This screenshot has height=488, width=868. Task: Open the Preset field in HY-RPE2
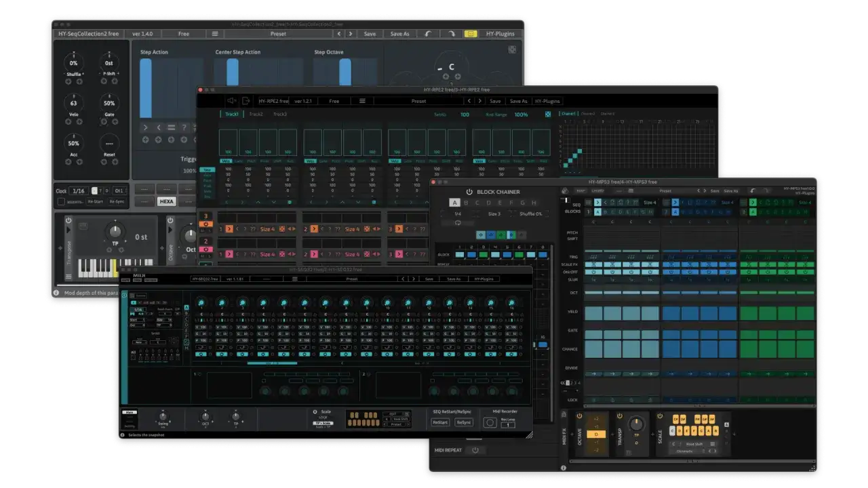coord(419,101)
